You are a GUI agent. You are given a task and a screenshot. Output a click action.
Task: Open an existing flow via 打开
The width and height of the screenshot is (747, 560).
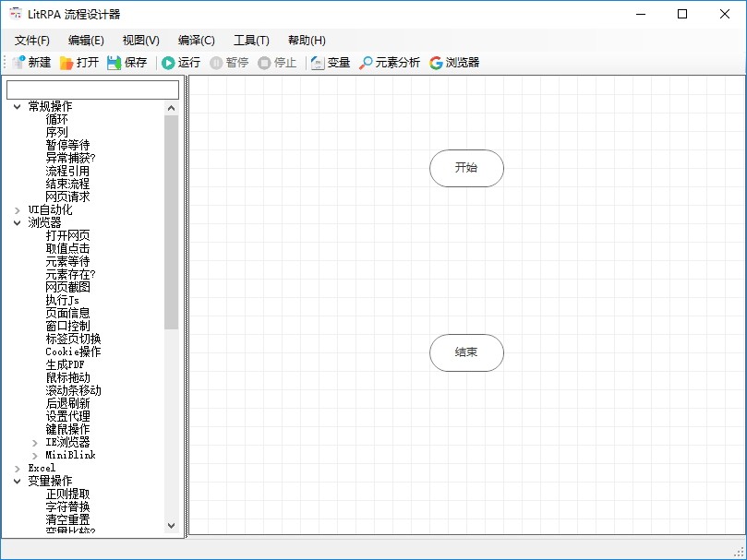(x=81, y=62)
